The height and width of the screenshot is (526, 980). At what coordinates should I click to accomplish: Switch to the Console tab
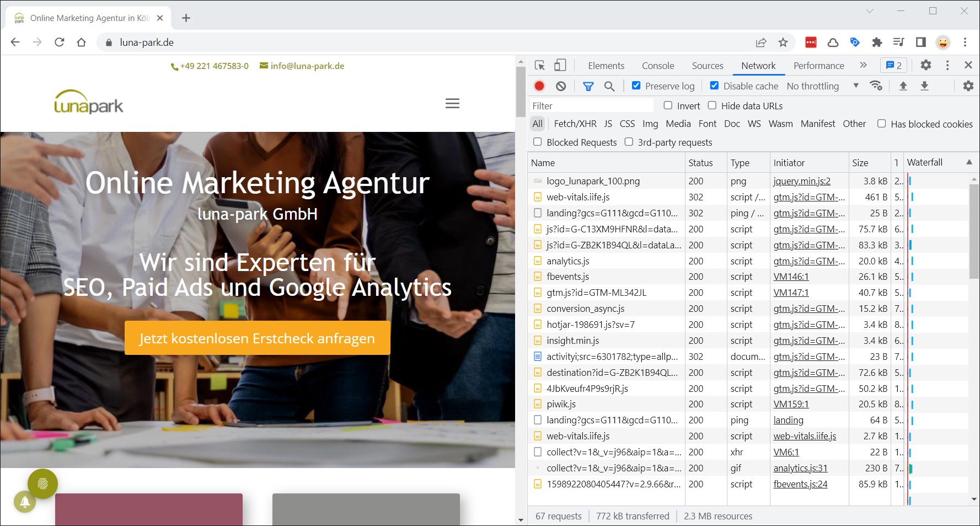tap(658, 66)
